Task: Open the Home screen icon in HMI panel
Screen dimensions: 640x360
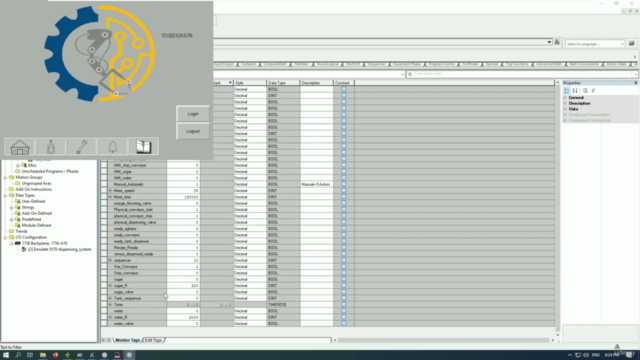Action: [x=20, y=147]
